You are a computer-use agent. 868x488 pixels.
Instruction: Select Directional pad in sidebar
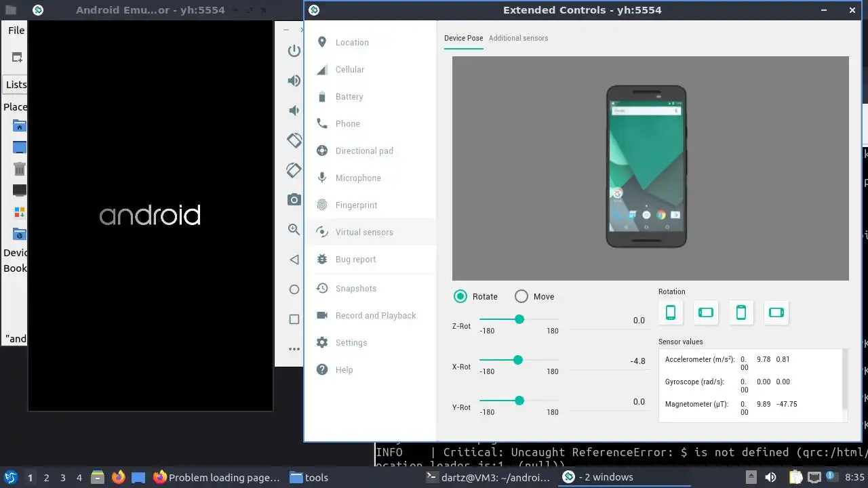370,150
